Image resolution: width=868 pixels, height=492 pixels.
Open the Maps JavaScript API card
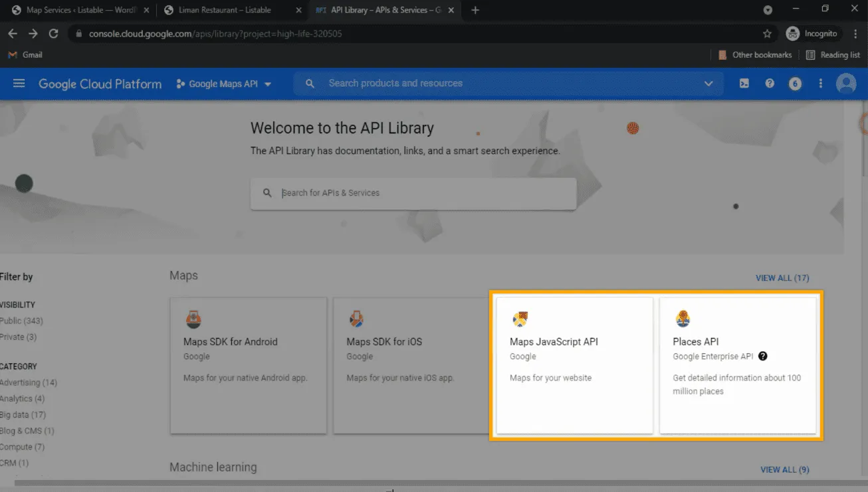[x=574, y=365]
